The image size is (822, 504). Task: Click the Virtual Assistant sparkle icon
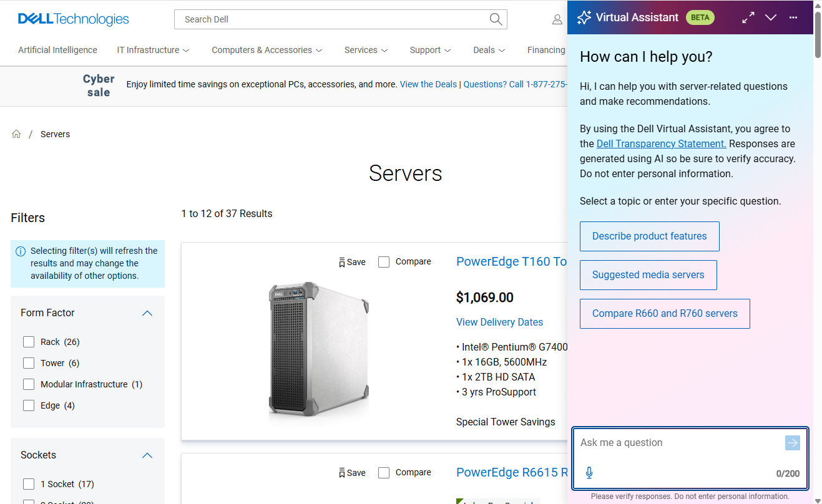click(584, 17)
